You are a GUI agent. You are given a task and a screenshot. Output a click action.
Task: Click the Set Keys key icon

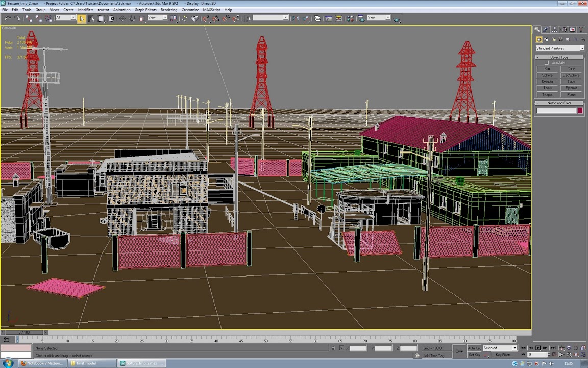coord(459,351)
